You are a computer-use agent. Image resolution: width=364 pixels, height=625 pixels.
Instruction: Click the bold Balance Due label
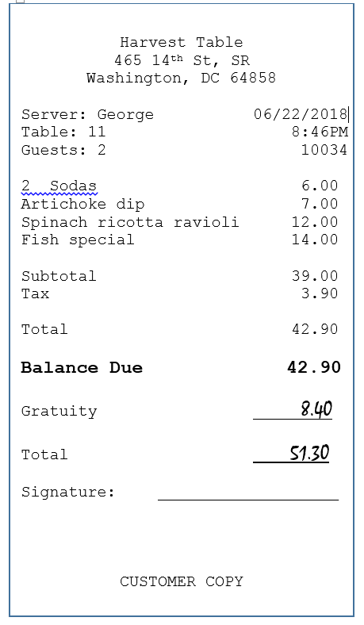82,367
